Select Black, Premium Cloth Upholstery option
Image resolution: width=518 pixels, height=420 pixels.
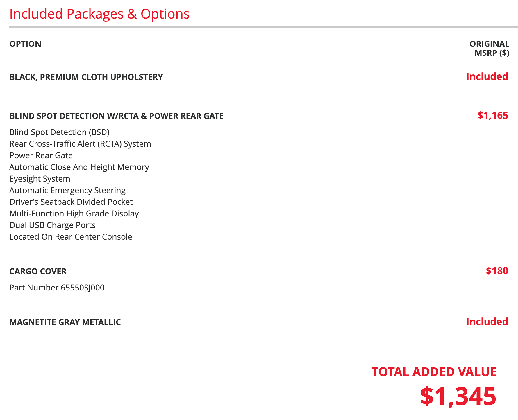pos(86,77)
